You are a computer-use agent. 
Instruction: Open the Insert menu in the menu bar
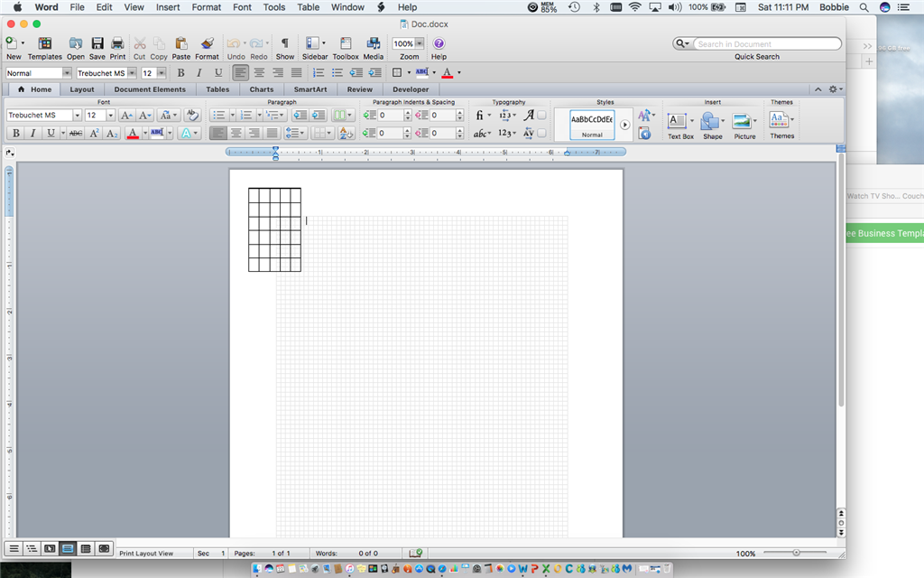(x=168, y=7)
